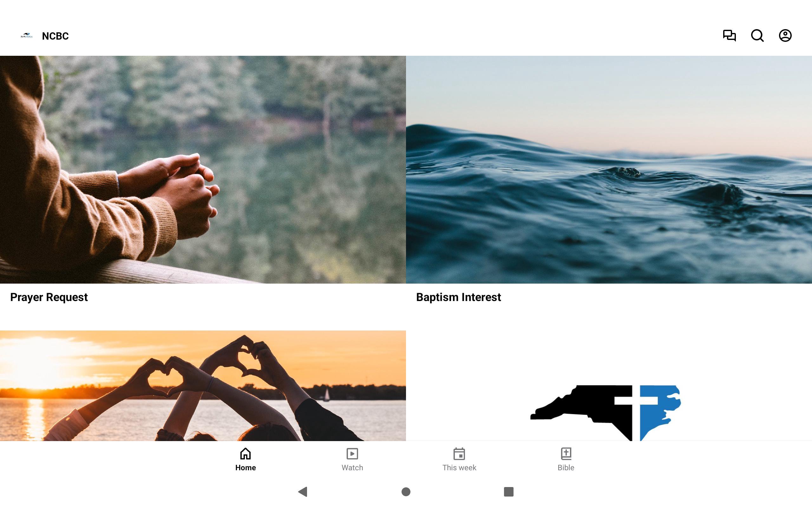Select the Home house icon
812x507 pixels.
point(245,454)
